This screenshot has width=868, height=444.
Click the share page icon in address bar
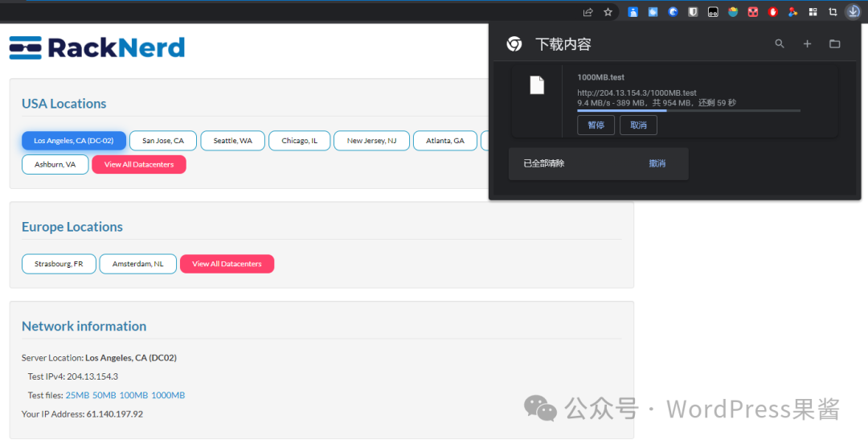click(588, 11)
